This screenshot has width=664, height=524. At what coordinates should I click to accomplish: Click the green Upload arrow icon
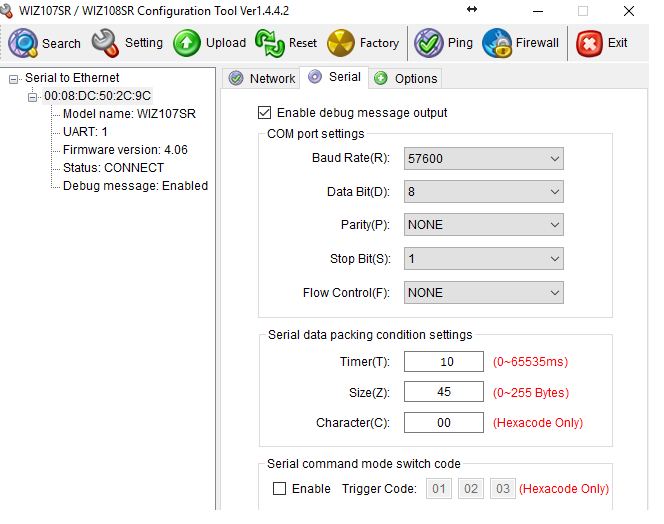click(187, 43)
